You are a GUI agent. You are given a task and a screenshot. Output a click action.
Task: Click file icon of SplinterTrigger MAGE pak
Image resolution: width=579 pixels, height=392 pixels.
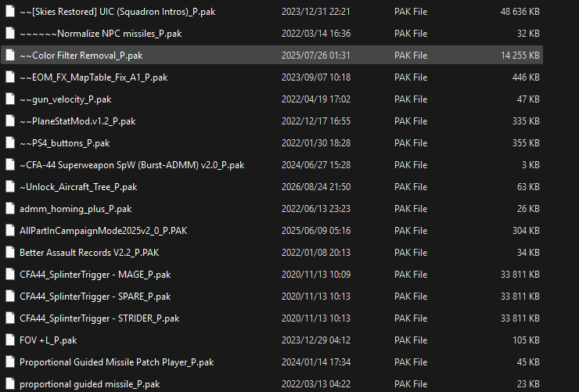click(10, 275)
